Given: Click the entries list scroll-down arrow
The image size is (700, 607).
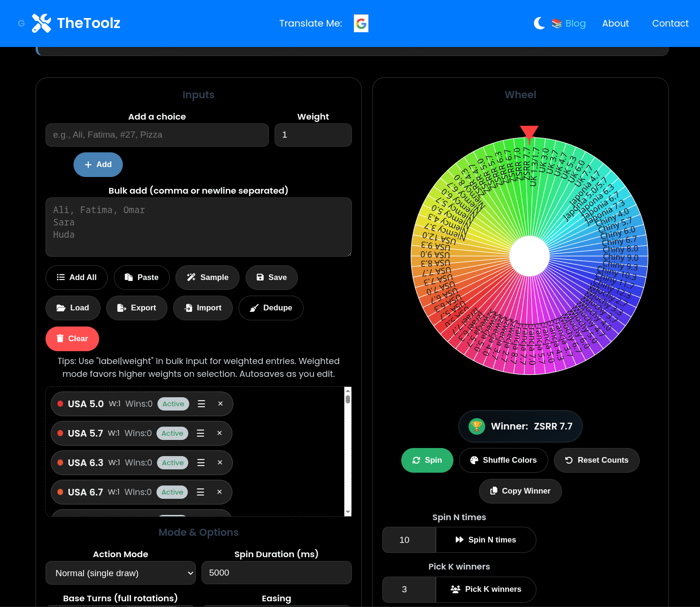Looking at the screenshot, I should pos(348,512).
